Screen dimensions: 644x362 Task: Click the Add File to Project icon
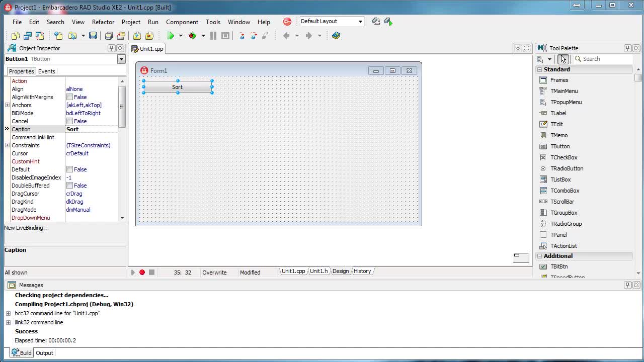pyautogui.click(x=137, y=36)
